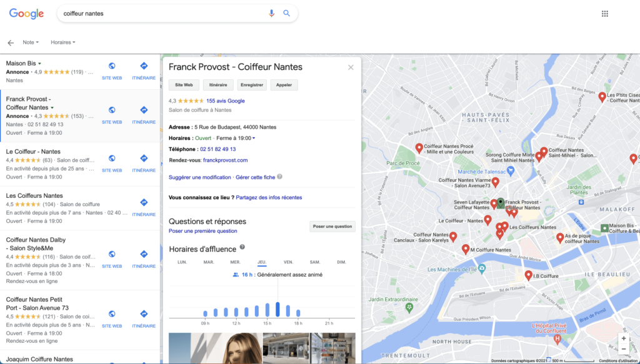Image resolution: width=640 pixels, height=364 pixels.
Task: Click the Appeler button
Action: [x=284, y=85]
